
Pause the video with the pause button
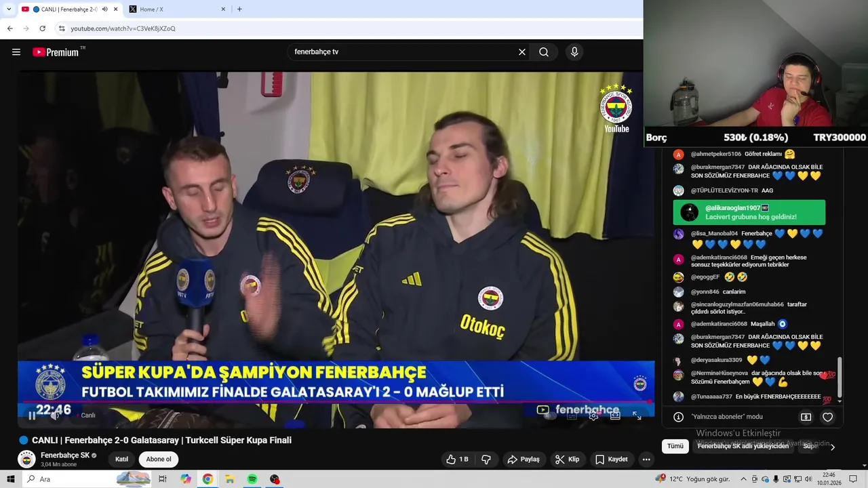coord(32,415)
